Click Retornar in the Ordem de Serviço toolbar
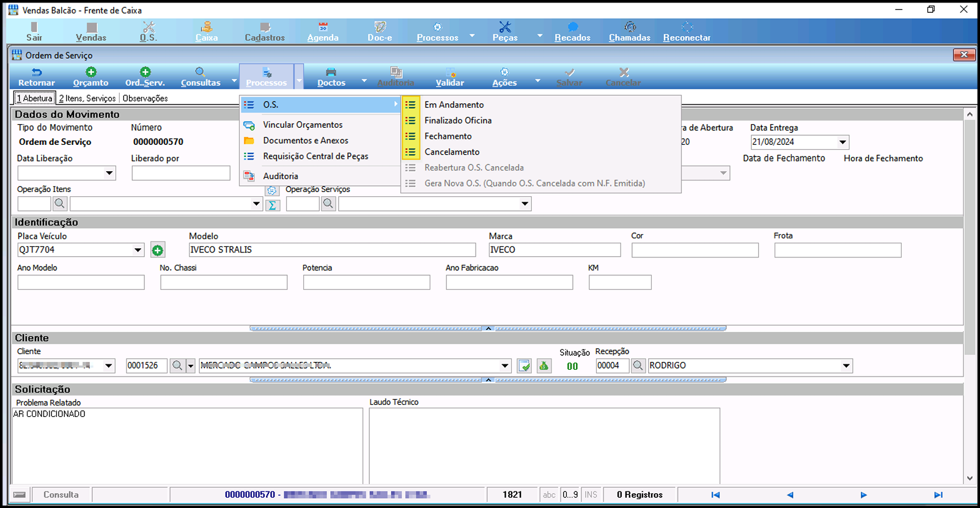Screen dimensions: 980x508 coord(37,77)
